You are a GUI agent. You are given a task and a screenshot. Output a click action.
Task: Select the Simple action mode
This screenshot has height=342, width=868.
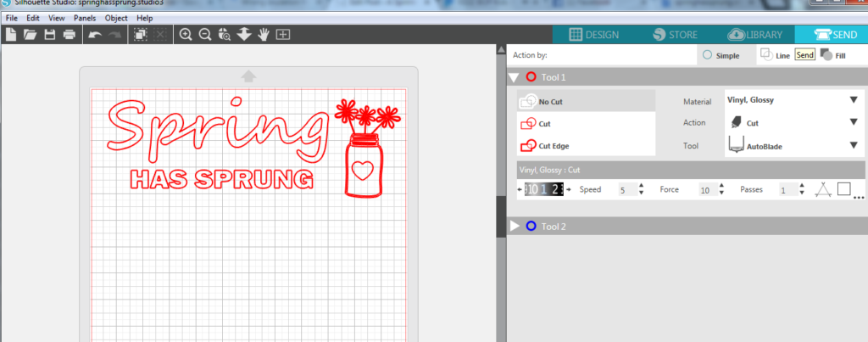pyautogui.click(x=708, y=55)
